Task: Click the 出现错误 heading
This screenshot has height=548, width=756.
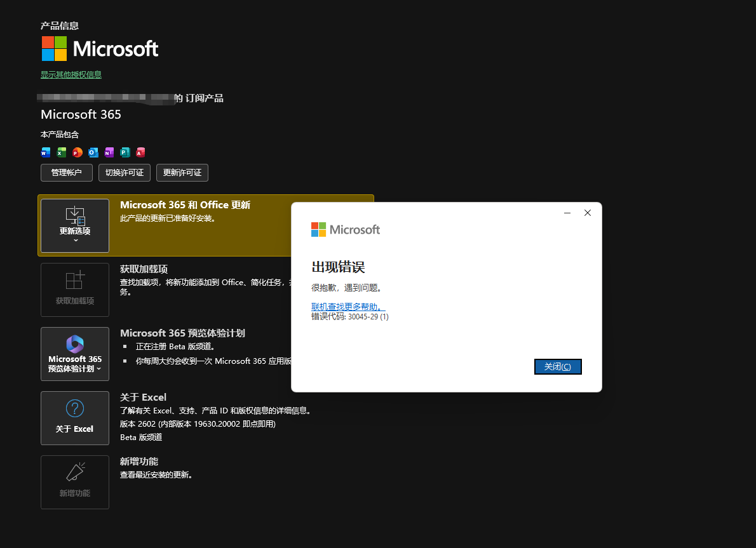Action: [x=338, y=267]
